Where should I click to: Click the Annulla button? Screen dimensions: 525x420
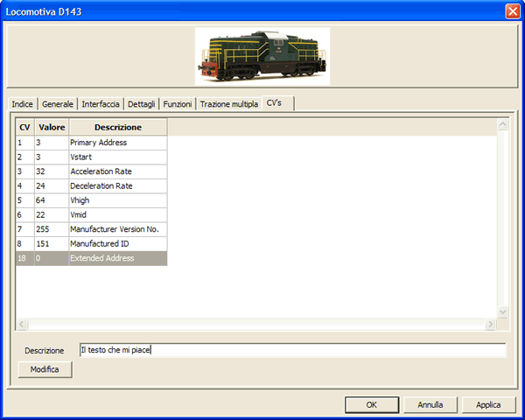(x=430, y=405)
